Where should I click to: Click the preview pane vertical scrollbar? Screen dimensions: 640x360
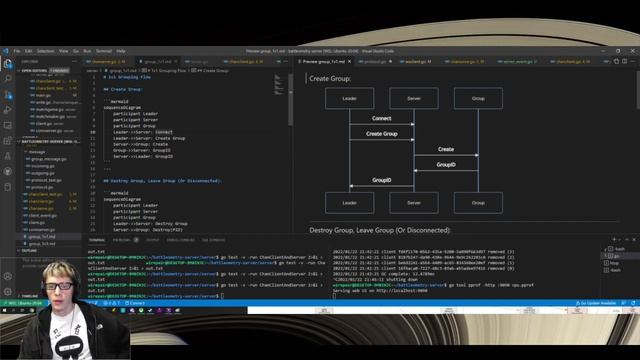[x=638, y=90]
